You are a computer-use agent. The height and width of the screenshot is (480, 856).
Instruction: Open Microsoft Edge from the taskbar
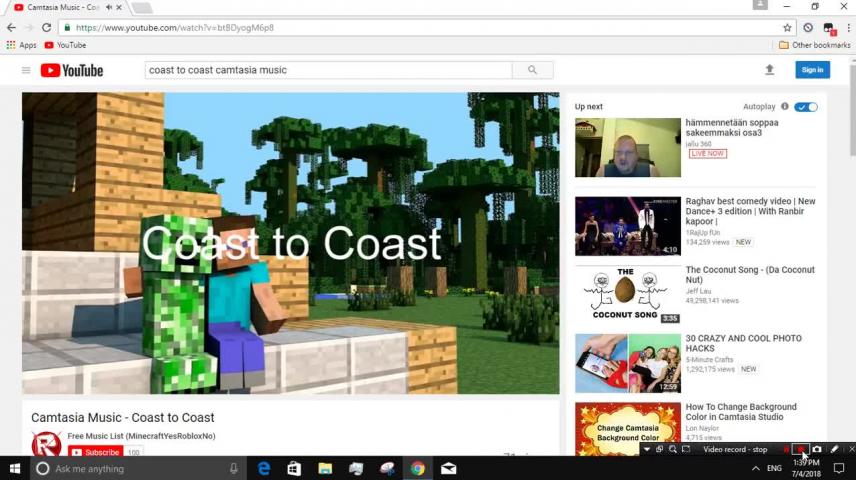[264, 469]
